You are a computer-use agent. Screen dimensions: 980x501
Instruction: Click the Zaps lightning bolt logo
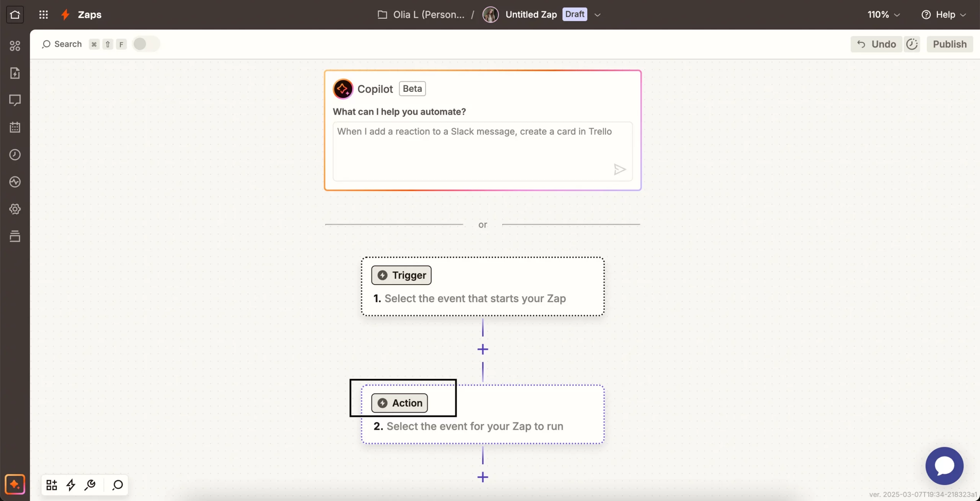click(x=65, y=15)
